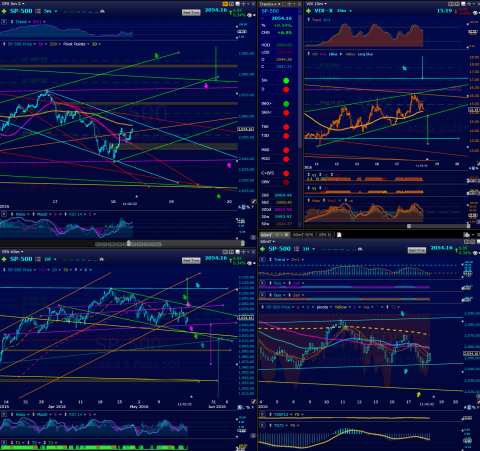480x451 pixels.
Task: Toggle the X box beside the top-left Trend indicator
Action: [4, 22]
